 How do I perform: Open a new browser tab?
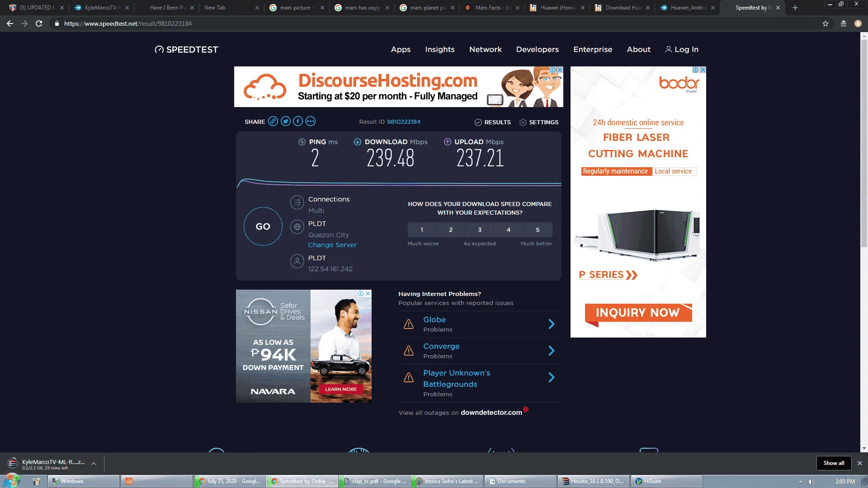(x=795, y=8)
